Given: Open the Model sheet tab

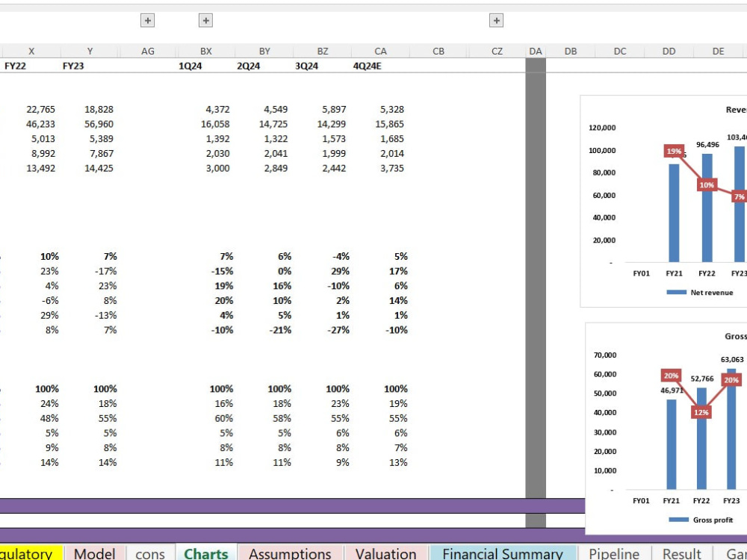Looking at the screenshot, I should pyautogui.click(x=95, y=553).
